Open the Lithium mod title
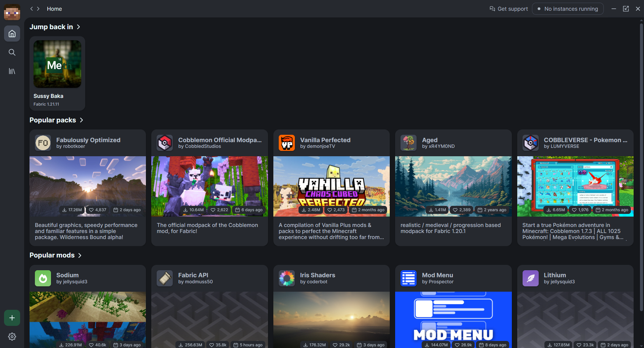Screen dimensions: 644x348 click(555, 275)
